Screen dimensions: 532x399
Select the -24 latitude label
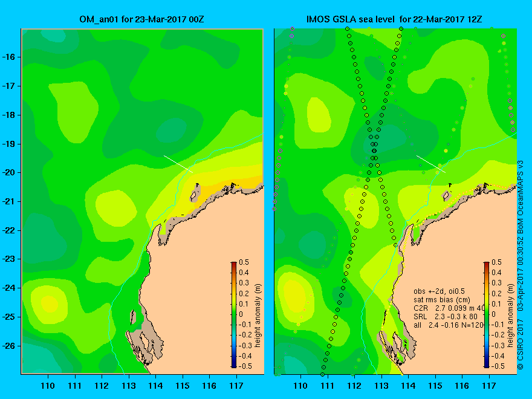tap(8, 288)
